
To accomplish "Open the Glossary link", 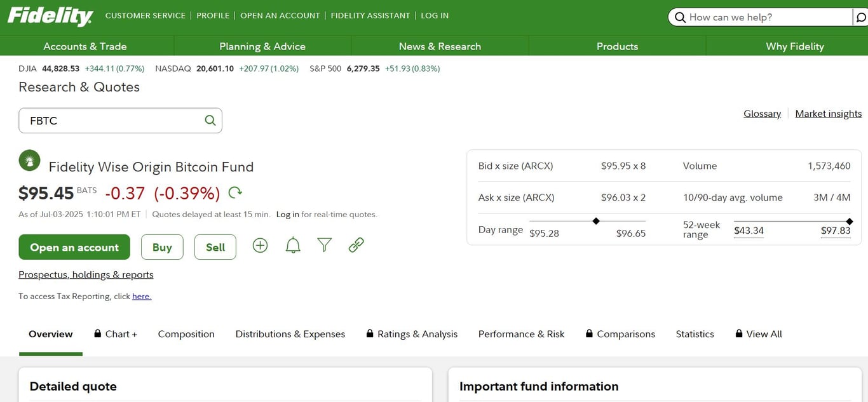I will pos(762,113).
